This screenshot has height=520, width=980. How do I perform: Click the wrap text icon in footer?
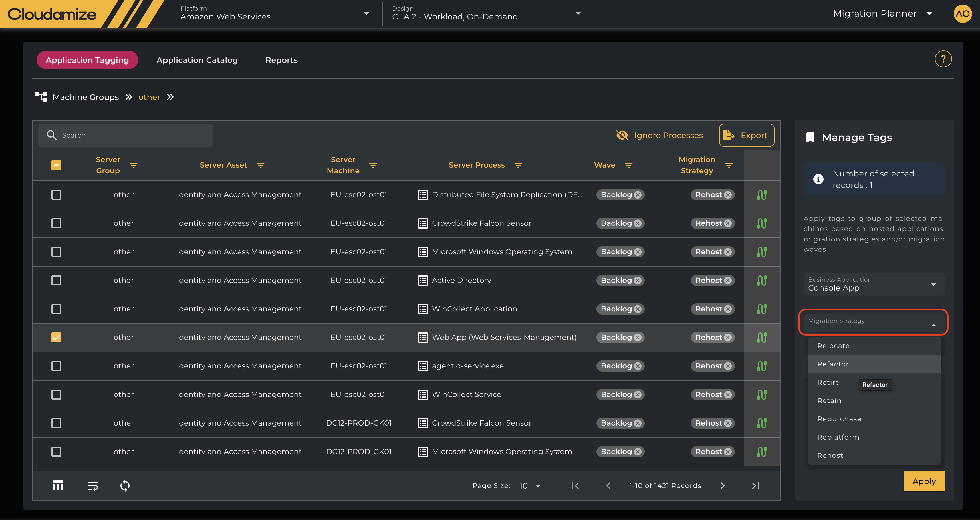93,485
